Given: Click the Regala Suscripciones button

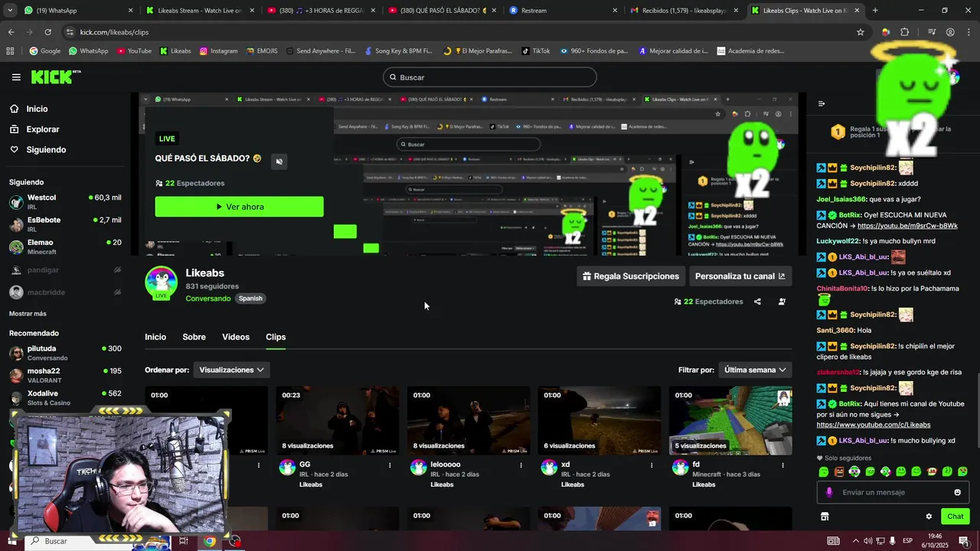Looking at the screenshot, I should (631, 276).
